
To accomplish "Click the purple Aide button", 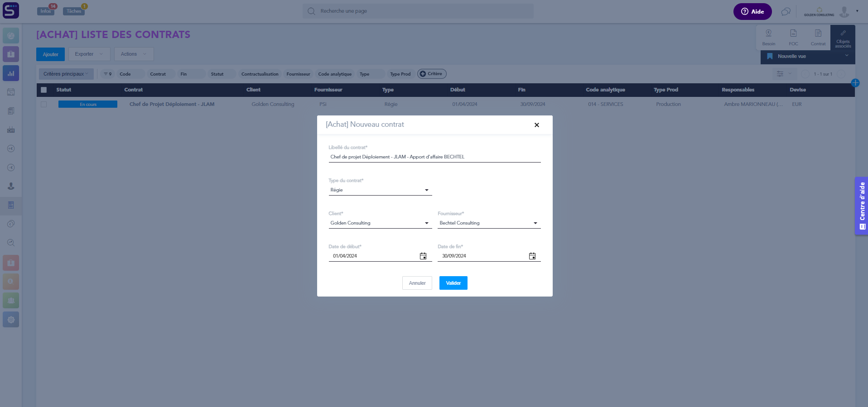I will tap(752, 12).
